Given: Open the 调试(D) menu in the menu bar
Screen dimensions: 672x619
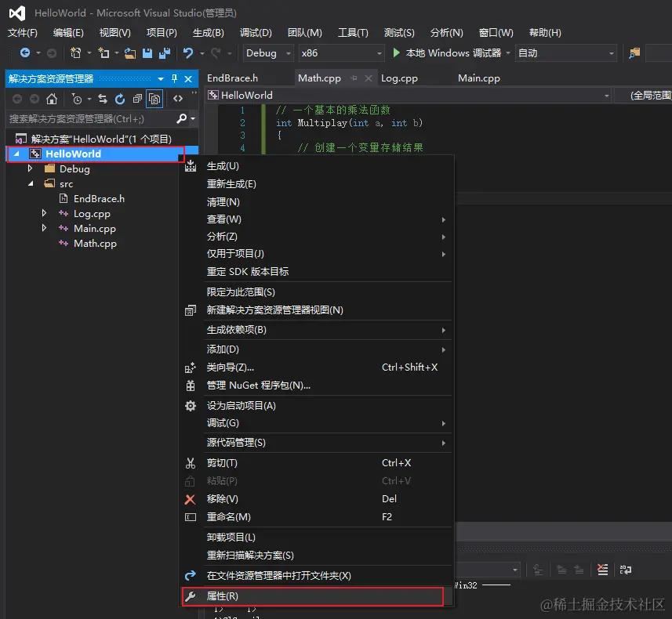Looking at the screenshot, I should 256,33.
